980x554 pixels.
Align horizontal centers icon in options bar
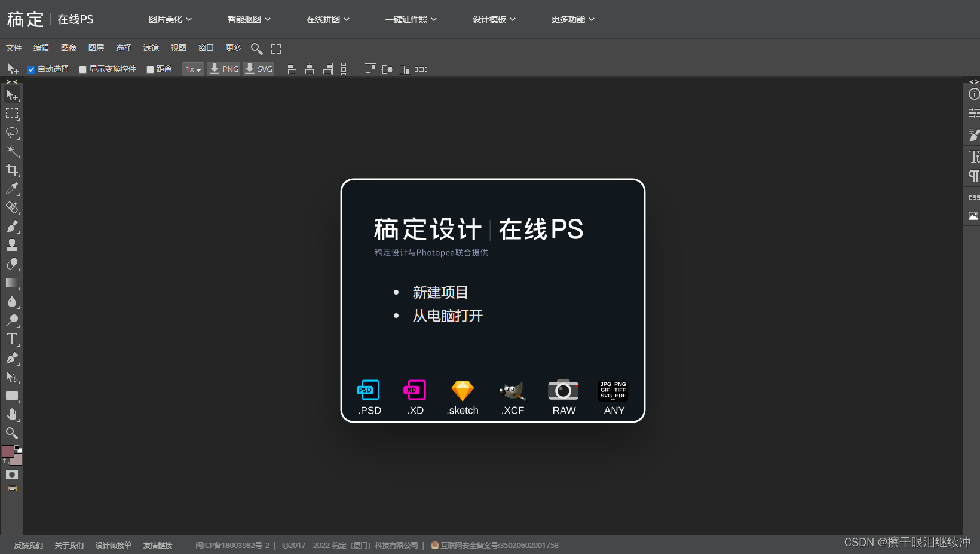(x=310, y=69)
